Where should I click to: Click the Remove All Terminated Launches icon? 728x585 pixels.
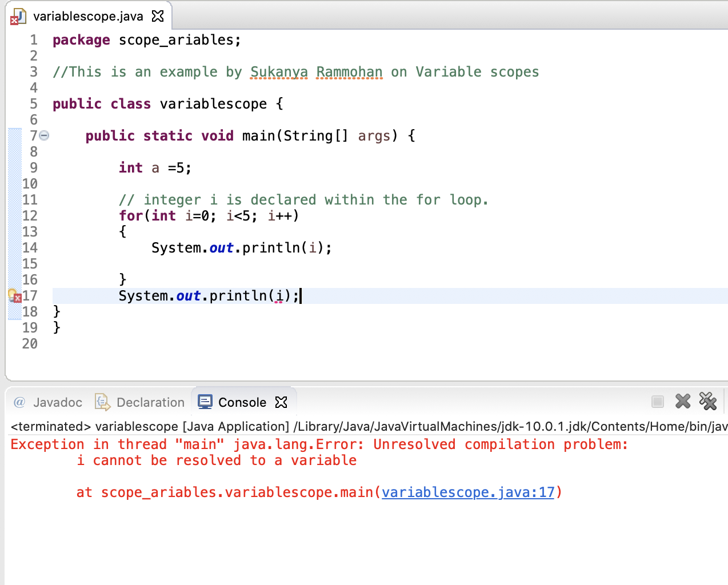coord(708,401)
